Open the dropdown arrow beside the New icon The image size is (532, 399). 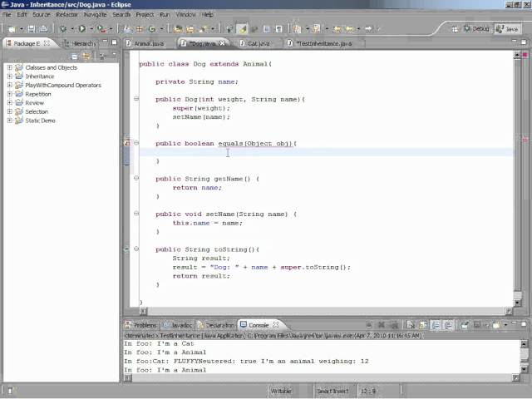click(x=21, y=29)
